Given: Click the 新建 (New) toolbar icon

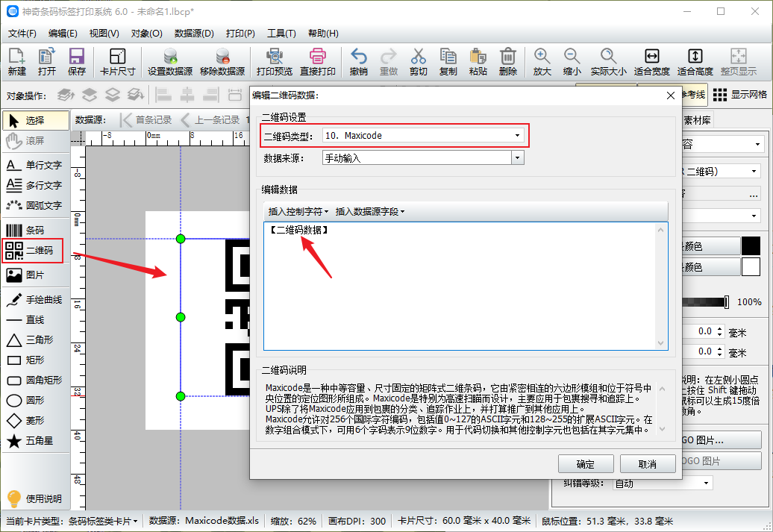Looking at the screenshot, I should point(16,62).
